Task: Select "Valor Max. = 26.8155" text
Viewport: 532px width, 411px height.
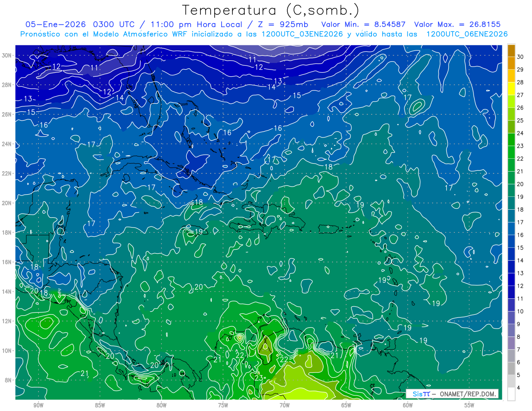Action: click(x=458, y=24)
